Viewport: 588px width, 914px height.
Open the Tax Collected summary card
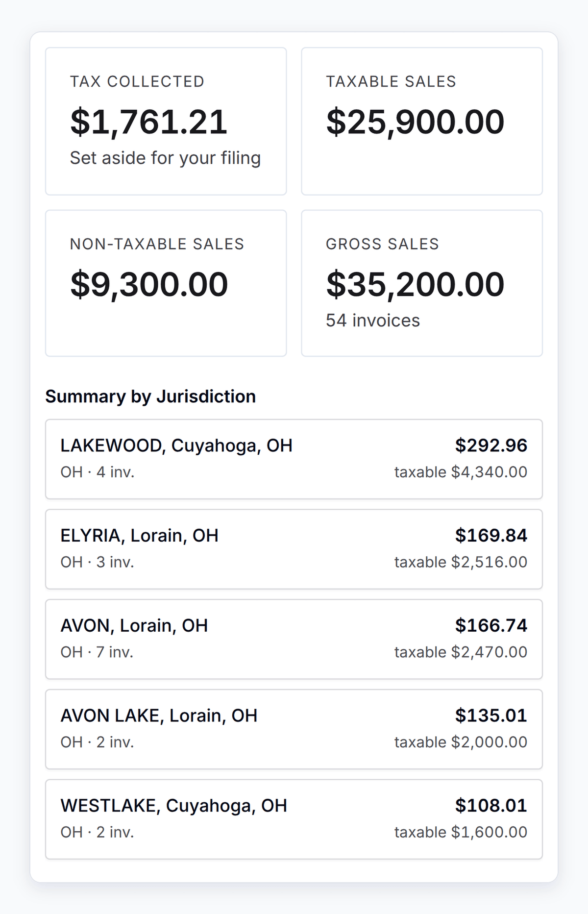click(x=166, y=121)
